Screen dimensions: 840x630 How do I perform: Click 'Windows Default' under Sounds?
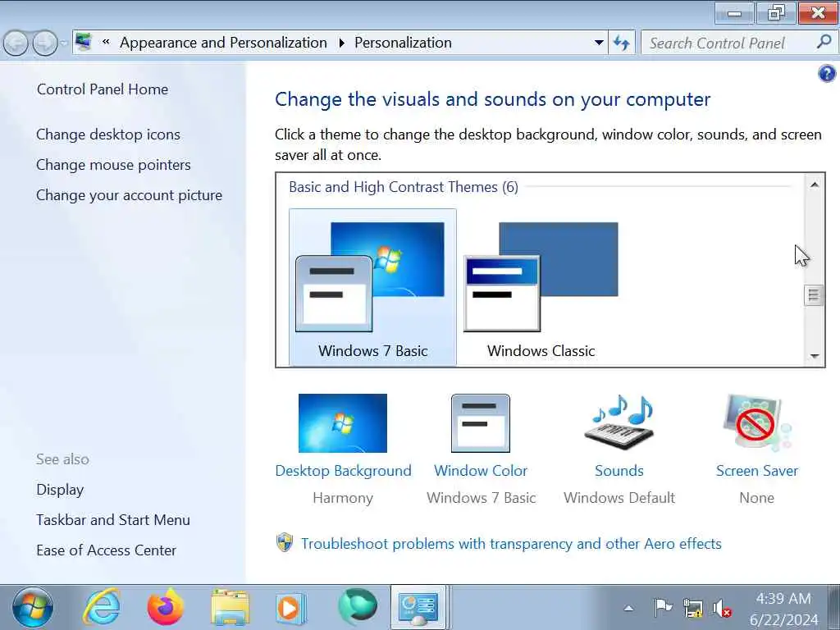pyautogui.click(x=619, y=498)
